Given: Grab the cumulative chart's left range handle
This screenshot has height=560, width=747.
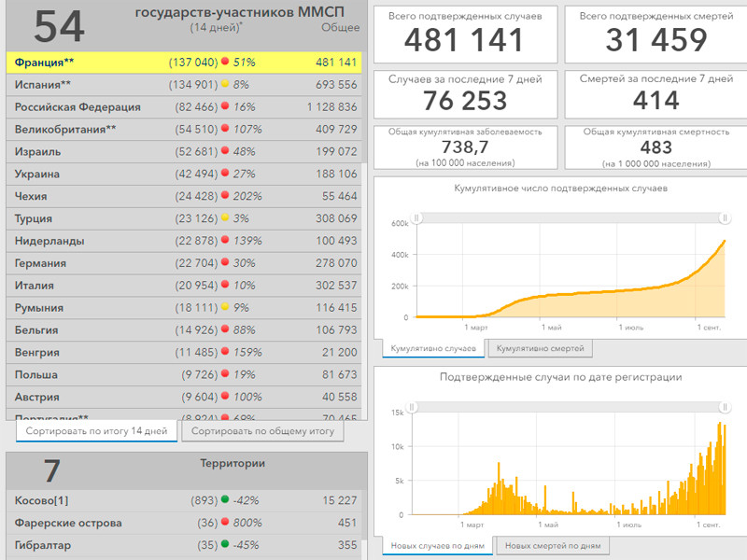Looking at the screenshot, I should [417, 217].
